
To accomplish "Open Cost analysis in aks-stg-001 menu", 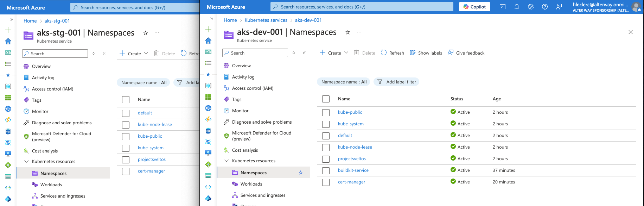I will (45, 151).
